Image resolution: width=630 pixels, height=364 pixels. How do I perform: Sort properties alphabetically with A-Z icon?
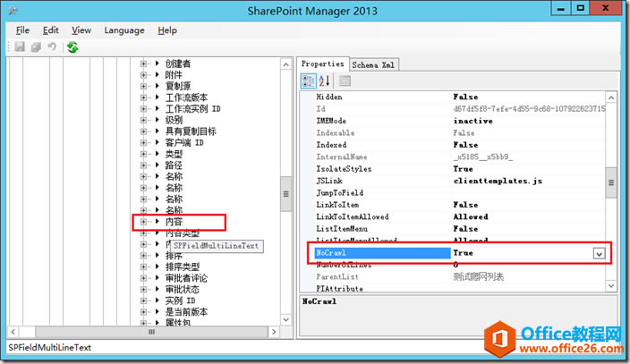[x=324, y=80]
